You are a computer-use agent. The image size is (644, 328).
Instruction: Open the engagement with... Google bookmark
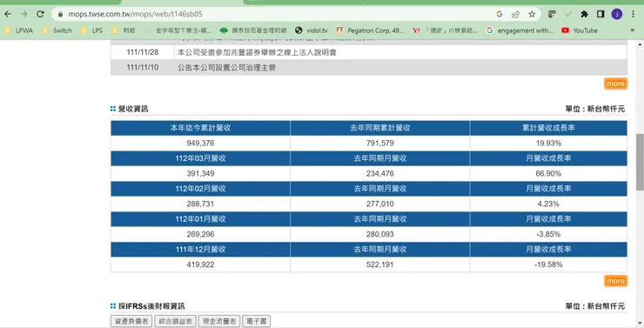[x=520, y=30]
